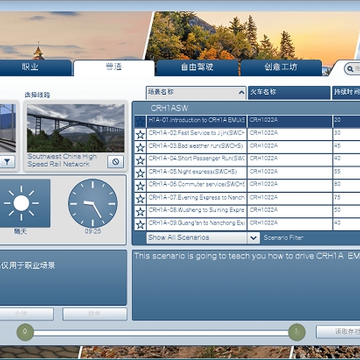
Task: Sort by 场景名称 scenario name column
Action: (196, 93)
